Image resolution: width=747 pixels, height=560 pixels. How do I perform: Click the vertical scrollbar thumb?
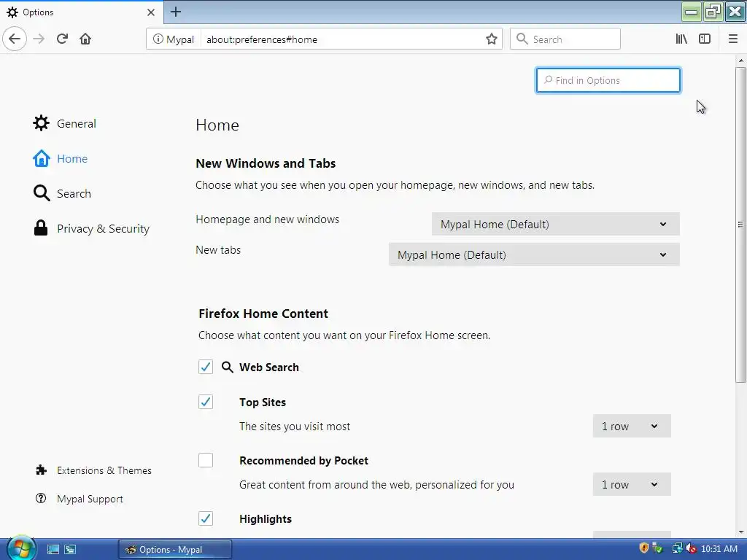(x=740, y=225)
